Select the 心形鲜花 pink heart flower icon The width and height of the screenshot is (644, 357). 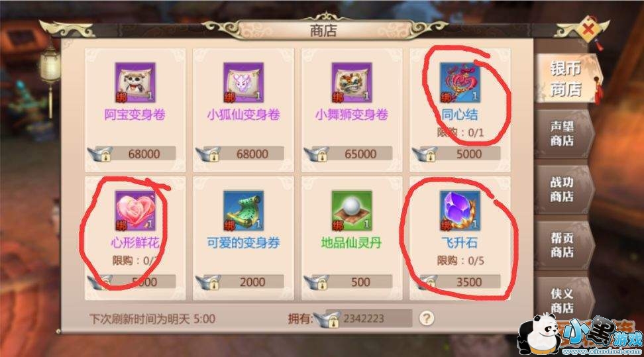coord(135,211)
